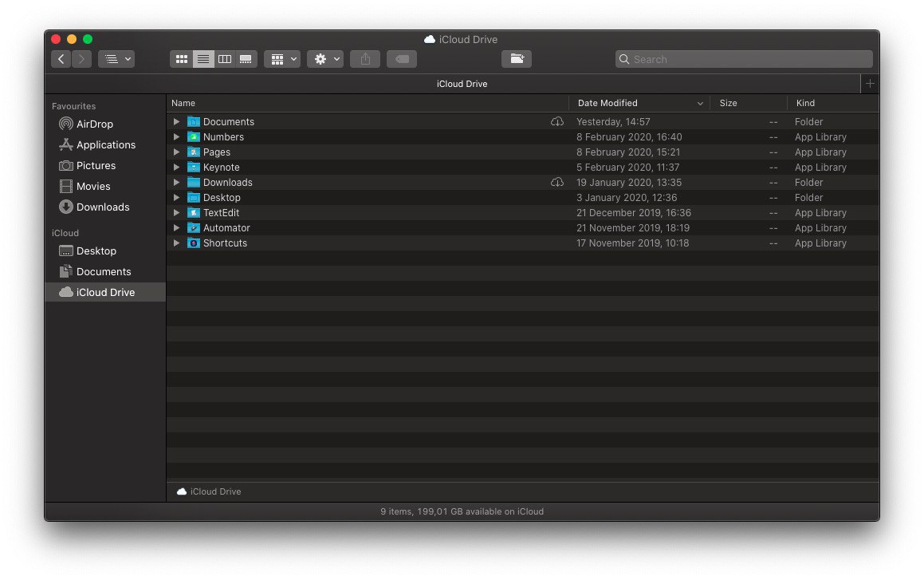Click the '8 February 2020, 16:40' date

tap(629, 136)
